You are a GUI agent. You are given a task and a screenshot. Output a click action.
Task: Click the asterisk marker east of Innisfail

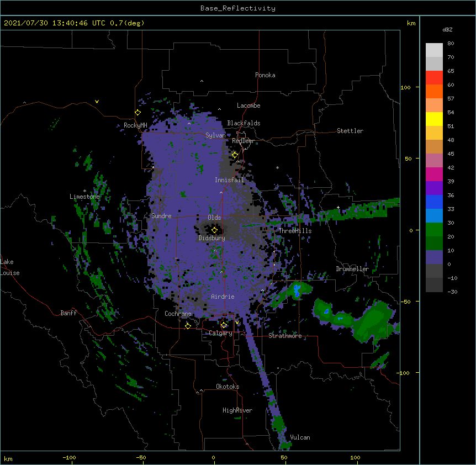(x=277, y=167)
